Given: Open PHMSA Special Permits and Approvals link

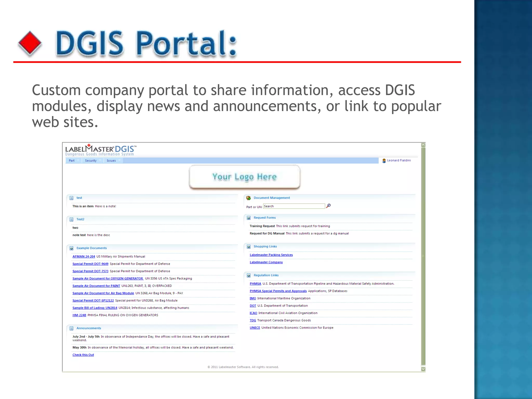Looking at the screenshot, I should click(x=278, y=291).
